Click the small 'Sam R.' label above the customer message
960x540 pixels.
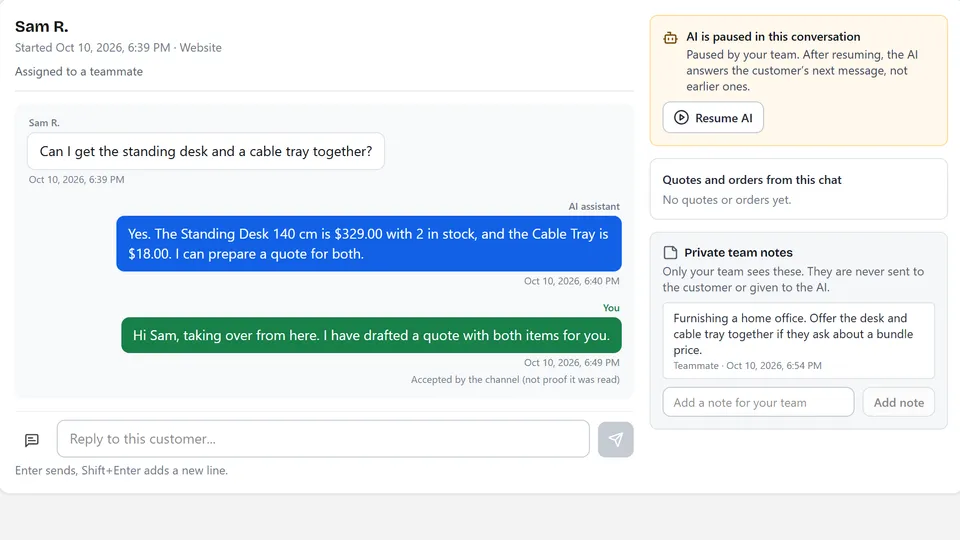(44, 122)
